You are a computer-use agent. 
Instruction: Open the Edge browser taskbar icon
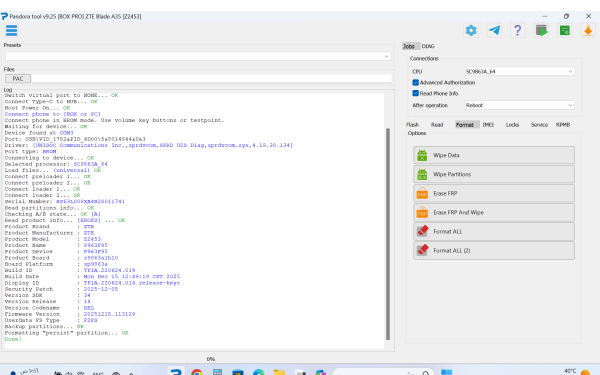click(259, 372)
